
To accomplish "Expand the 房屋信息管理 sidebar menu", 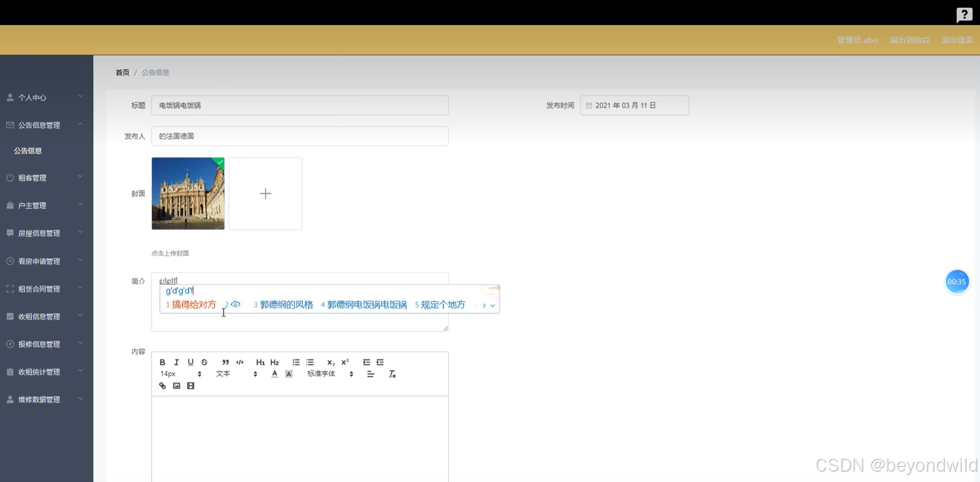I will pyautogui.click(x=46, y=233).
